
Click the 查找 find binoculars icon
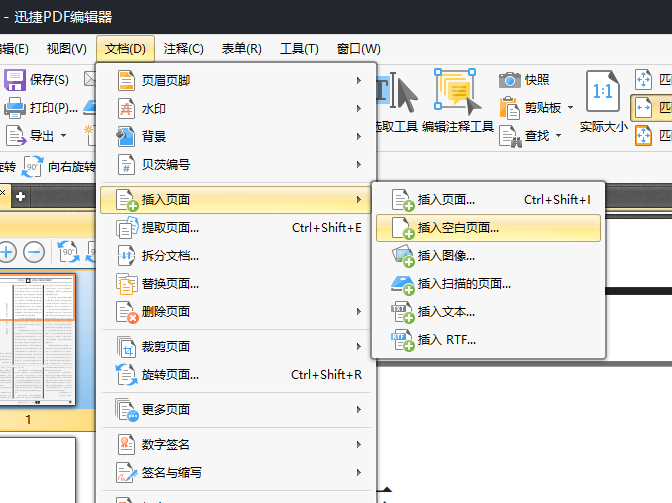(510, 136)
